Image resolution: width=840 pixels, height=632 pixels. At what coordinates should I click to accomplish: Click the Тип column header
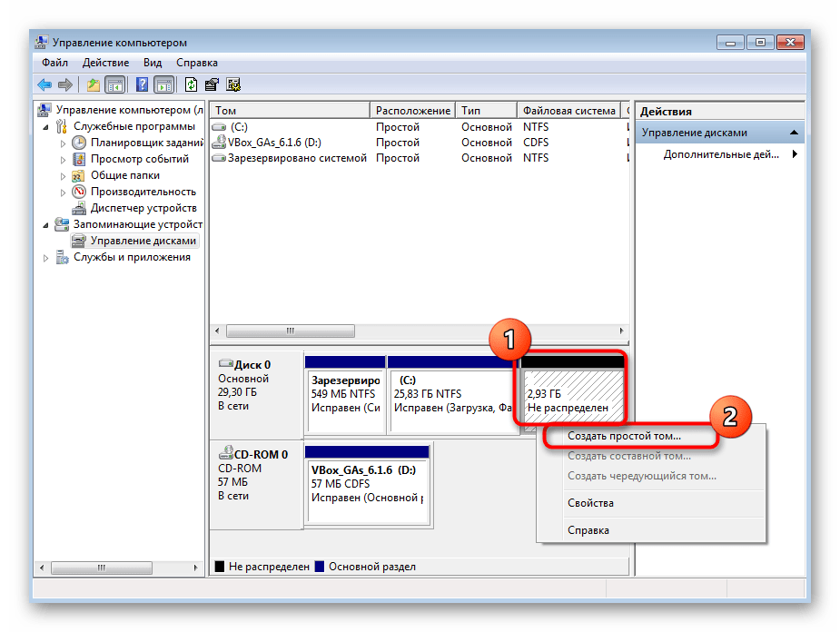[487, 111]
